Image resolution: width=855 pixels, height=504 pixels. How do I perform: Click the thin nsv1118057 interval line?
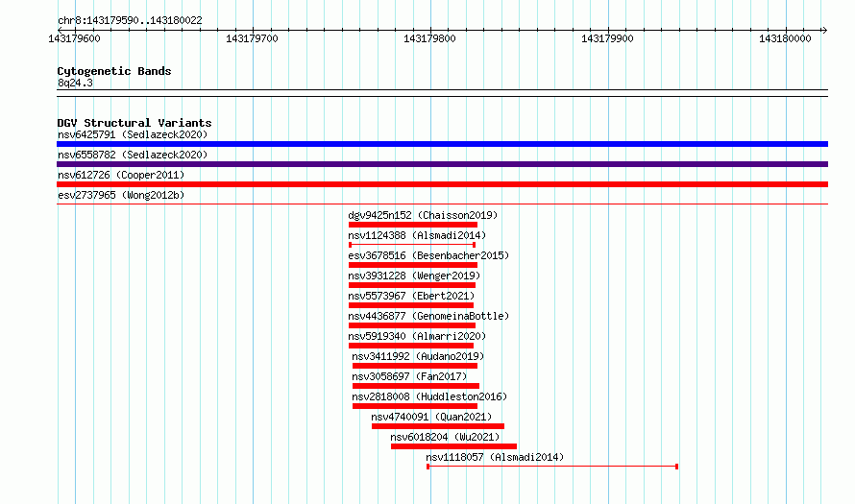[x=552, y=467]
